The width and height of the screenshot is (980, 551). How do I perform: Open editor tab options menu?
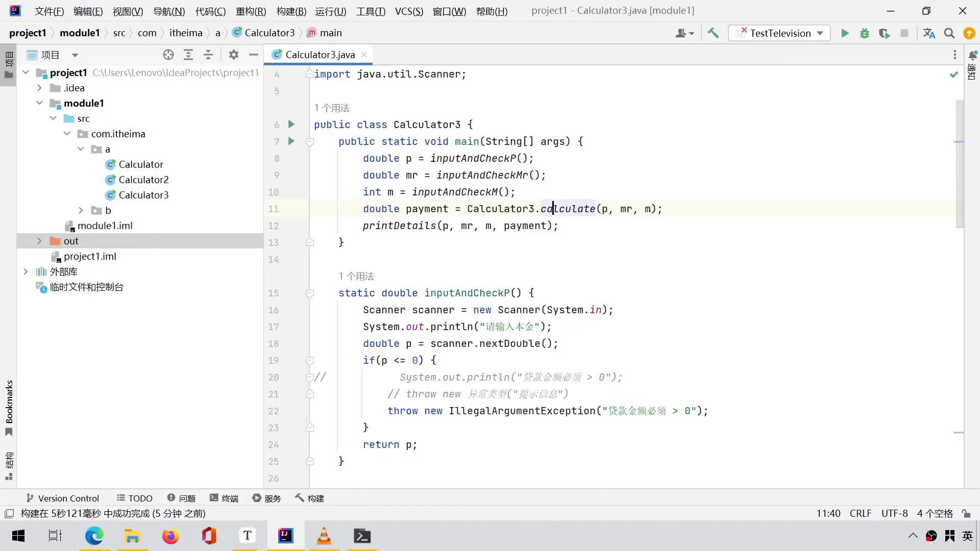pos(955,55)
